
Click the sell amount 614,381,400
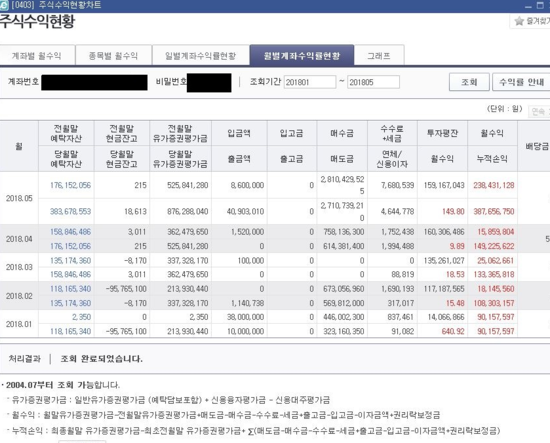click(344, 246)
